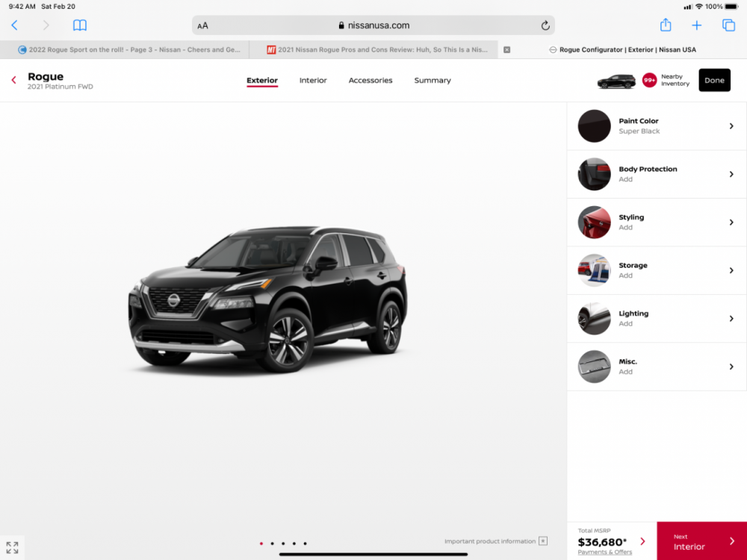Open the important product information icon

click(x=543, y=541)
